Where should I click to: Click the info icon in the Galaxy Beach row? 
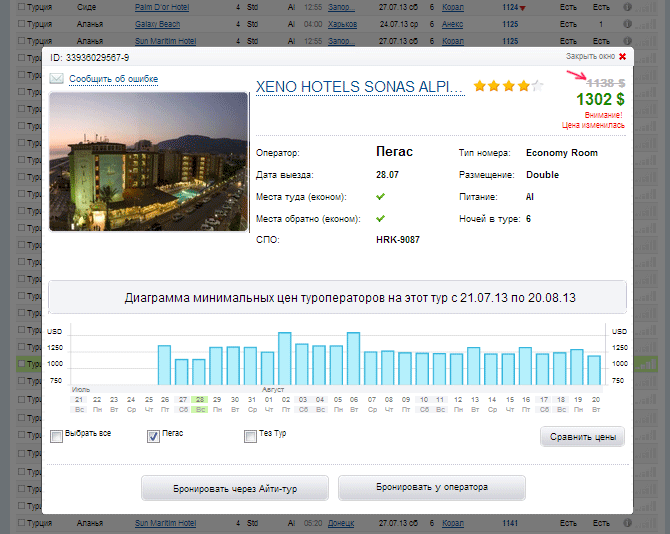pyautogui.click(x=627, y=24)
